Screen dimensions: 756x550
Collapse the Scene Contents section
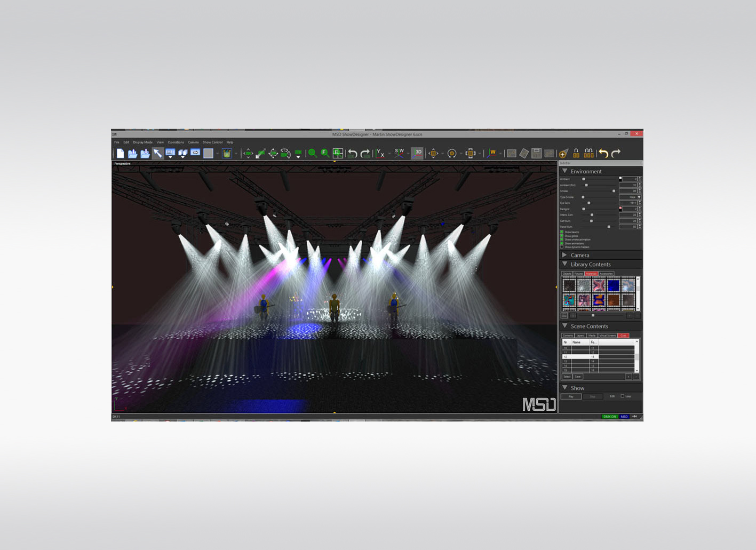565,325
